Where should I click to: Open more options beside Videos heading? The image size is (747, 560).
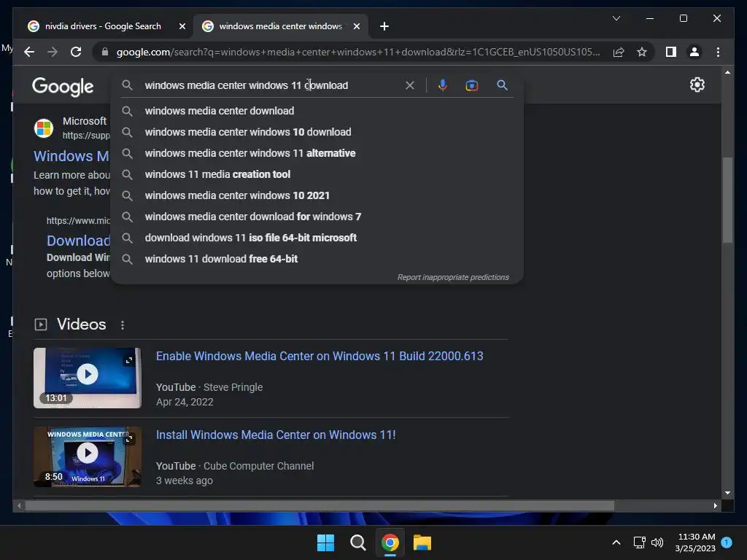[123, 324]
